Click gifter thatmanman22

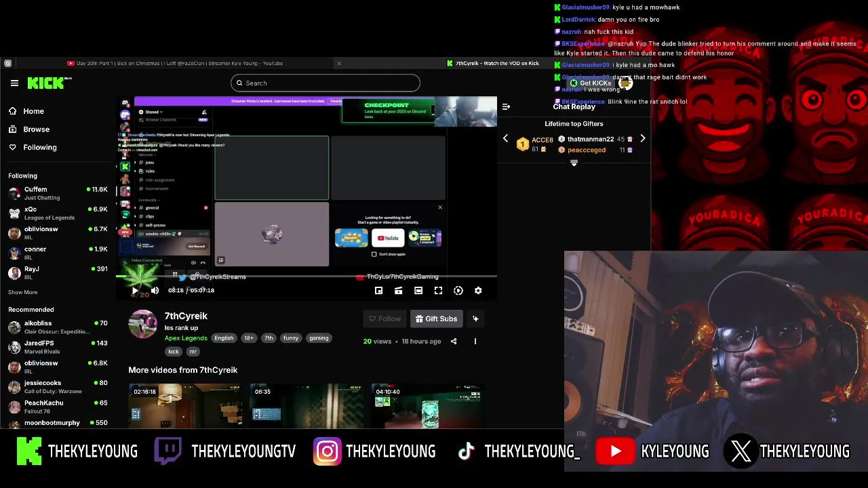[x=591, y=139]
